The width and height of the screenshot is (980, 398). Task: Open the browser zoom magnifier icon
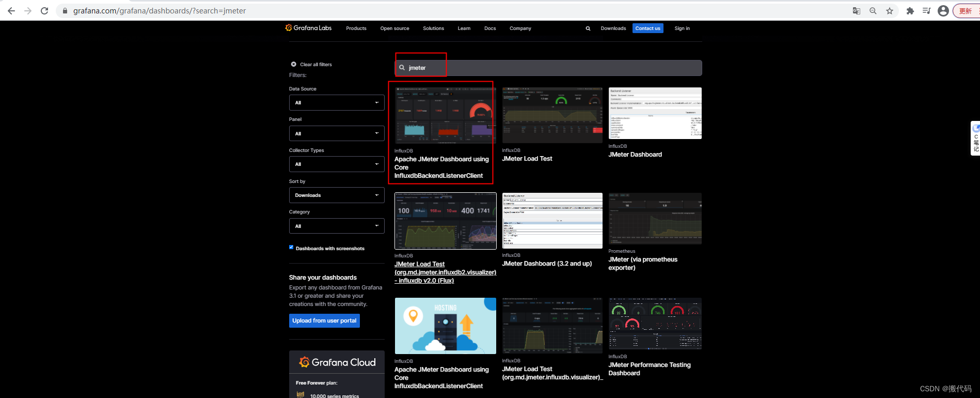tap(873, 11)
